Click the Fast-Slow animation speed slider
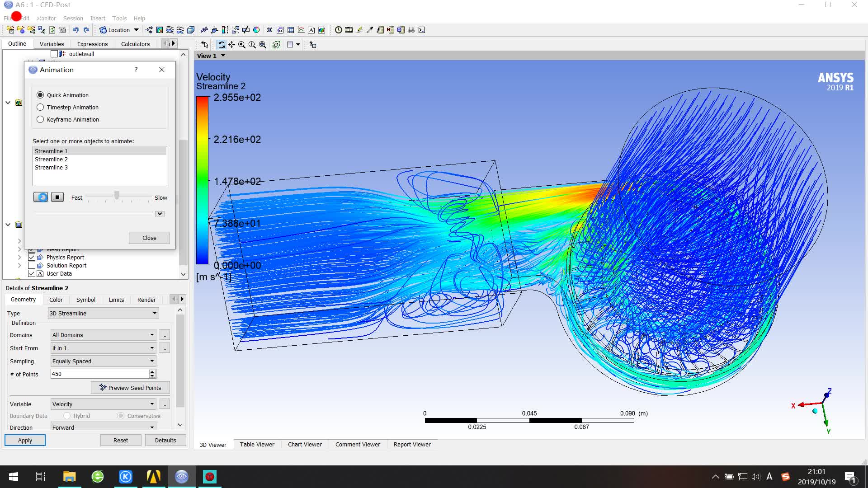 click(x=117, y=196)
